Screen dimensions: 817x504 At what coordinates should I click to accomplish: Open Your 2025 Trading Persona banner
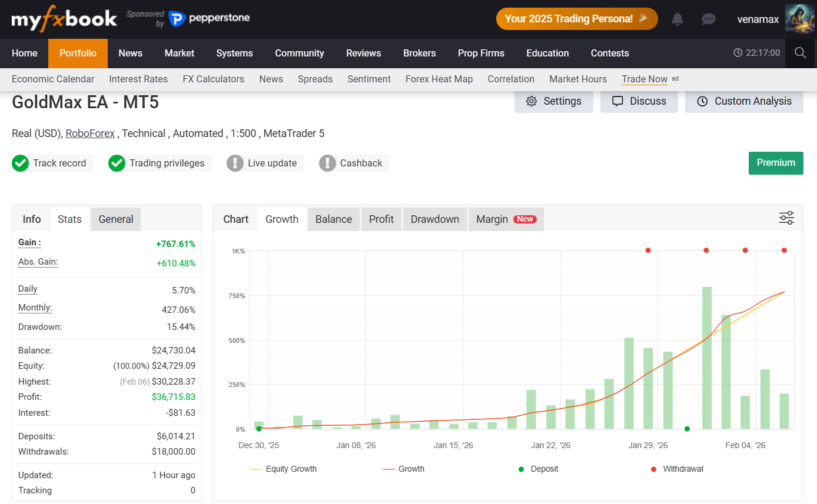pos(577,19)
